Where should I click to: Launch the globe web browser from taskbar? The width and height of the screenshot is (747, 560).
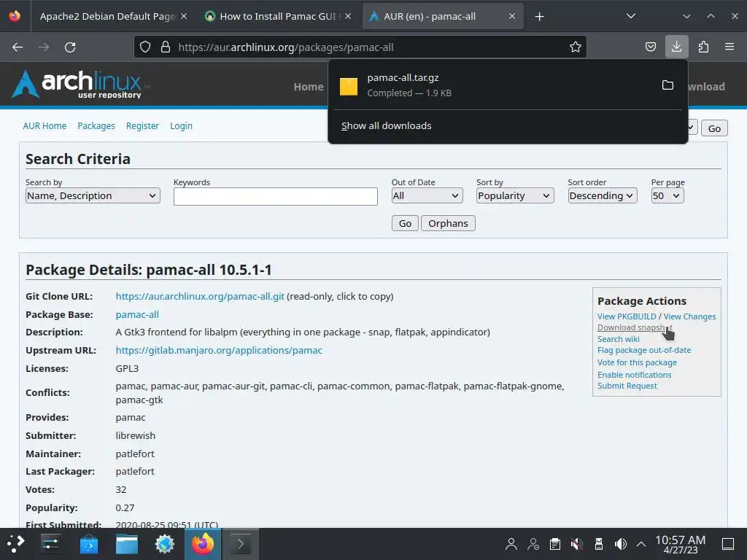165,544
